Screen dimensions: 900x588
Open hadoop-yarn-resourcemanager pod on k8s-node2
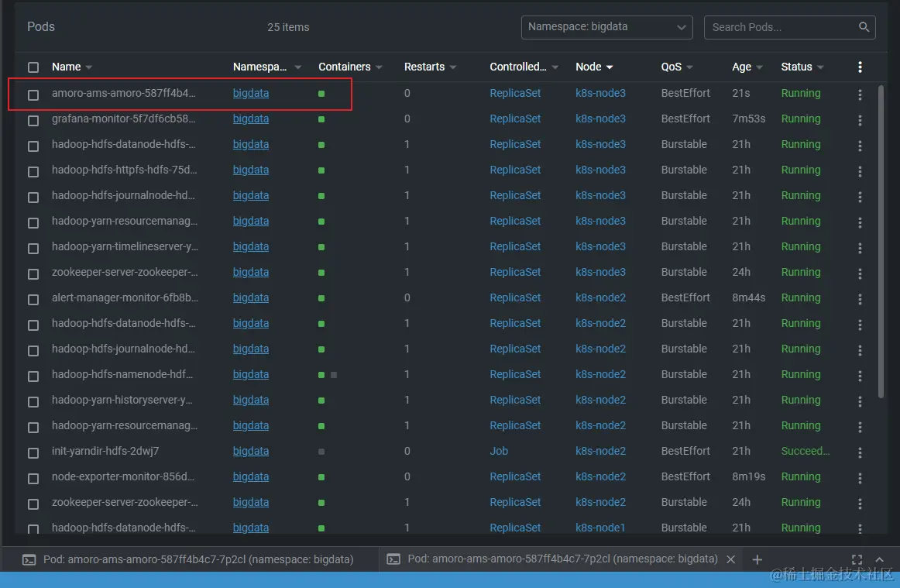click(x=125, y=425)
